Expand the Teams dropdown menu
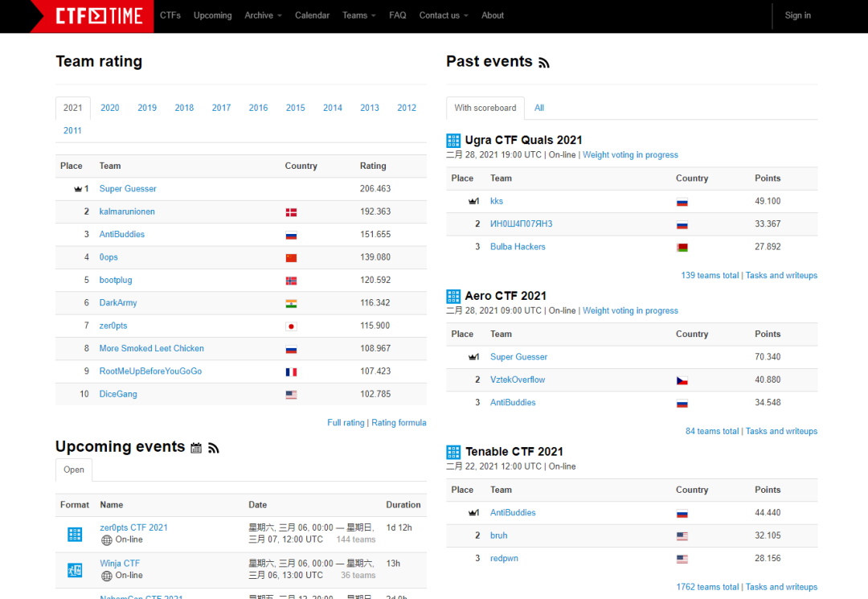This screenshot has width=868, height=599. pyautogui.click(x=358, y=15)
